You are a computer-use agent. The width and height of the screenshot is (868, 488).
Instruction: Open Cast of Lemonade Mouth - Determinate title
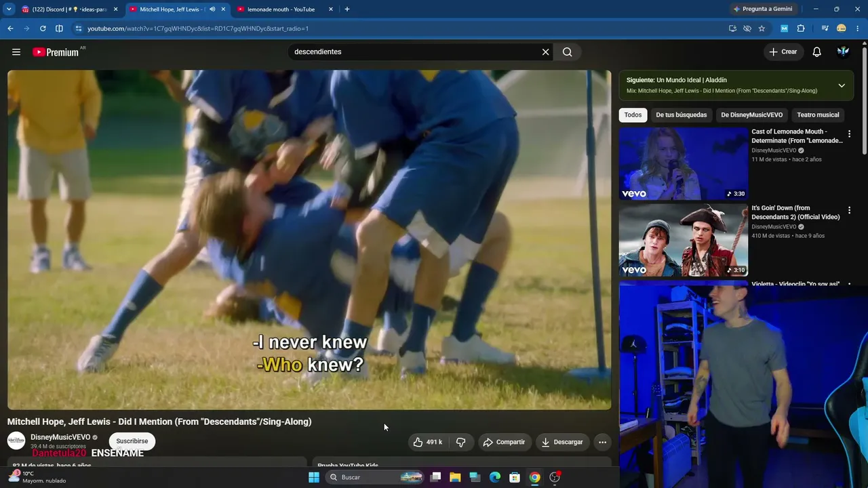797,136
